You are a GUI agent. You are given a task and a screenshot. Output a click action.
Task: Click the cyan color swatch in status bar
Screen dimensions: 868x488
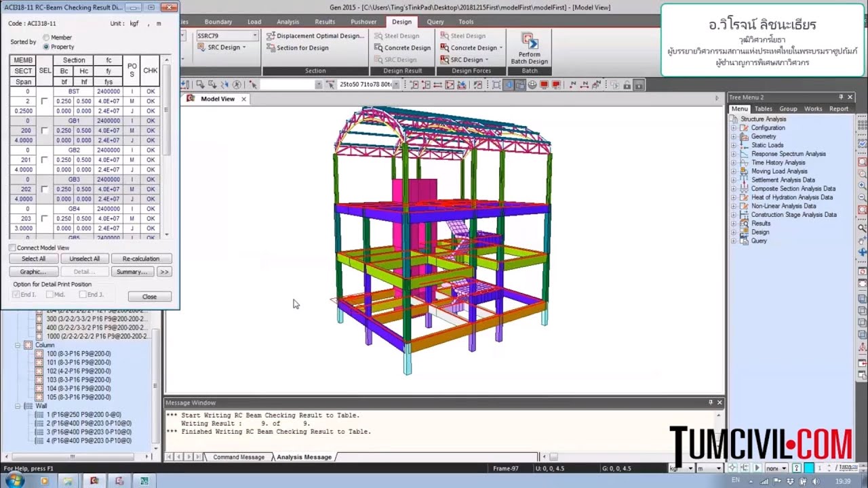[809, 468]
